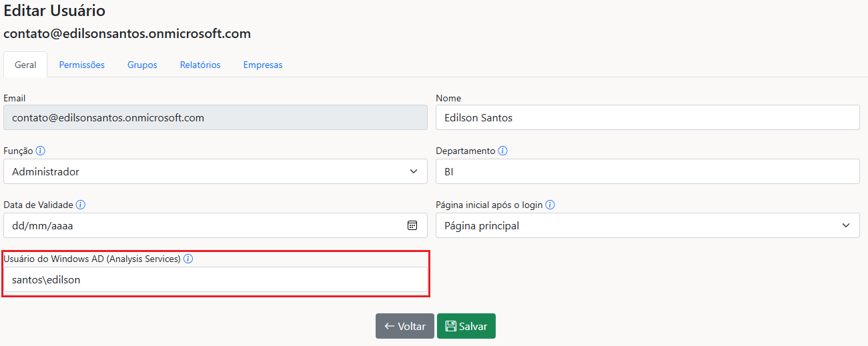The width and height of the screenshot is (868, 346).
Task: Click the Voltar button
Action: (404, 326)
